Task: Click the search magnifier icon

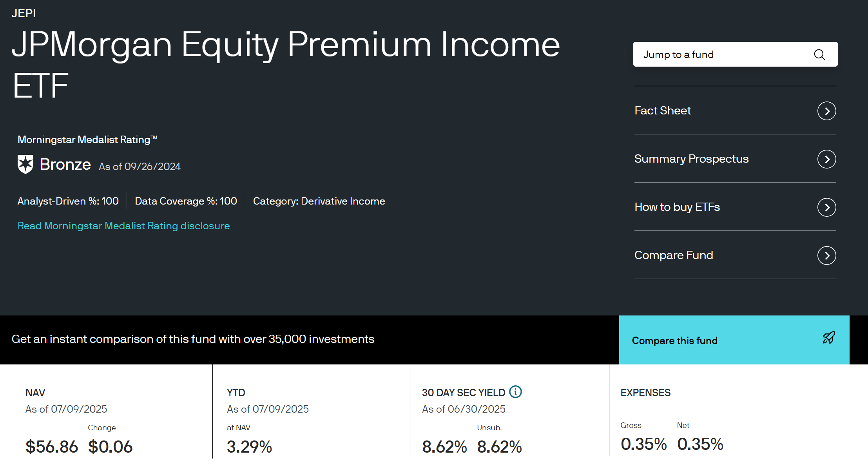Action: [x=819, y=55]
